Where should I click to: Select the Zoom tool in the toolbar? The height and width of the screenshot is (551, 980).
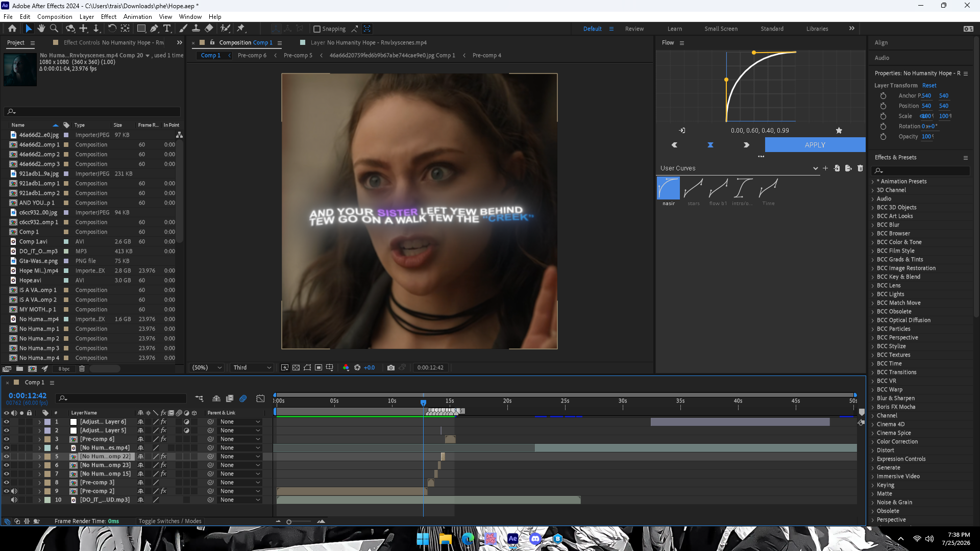click(54, 29)
